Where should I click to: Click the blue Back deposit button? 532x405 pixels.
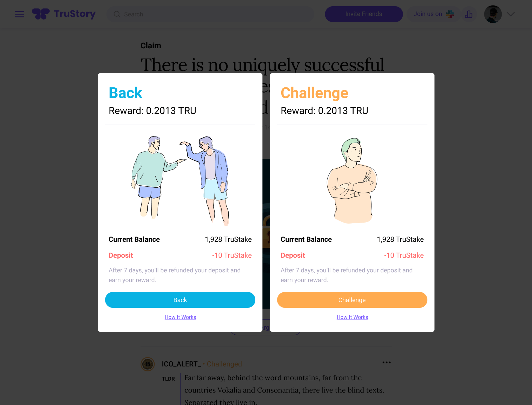coord(180,300)
